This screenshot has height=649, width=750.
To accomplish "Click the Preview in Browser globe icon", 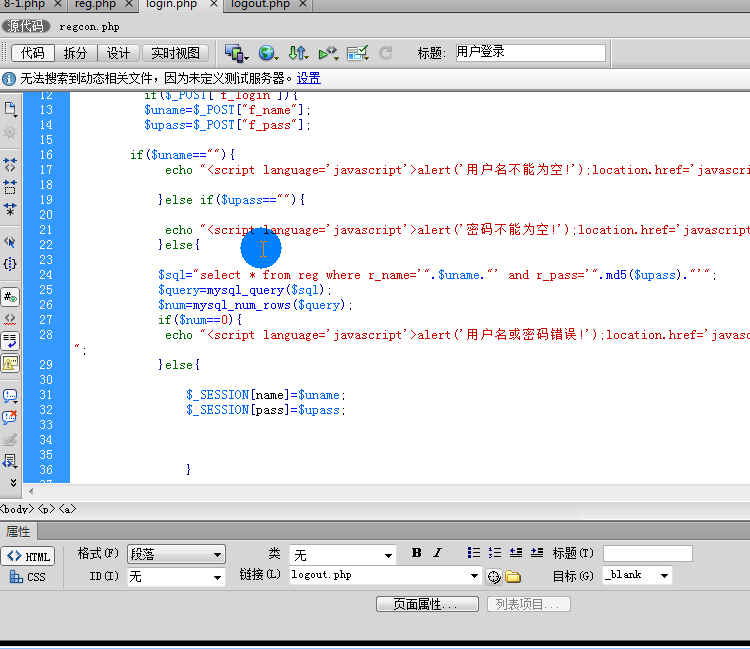I will (x=267, y=53).
